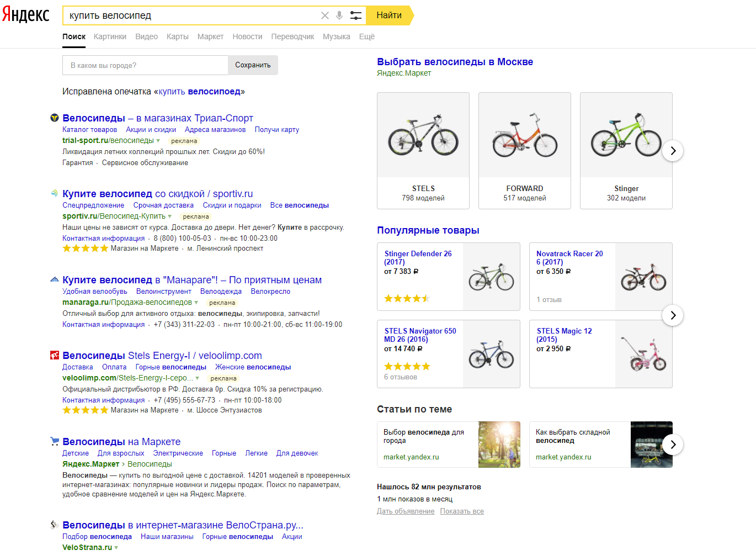Click the ВелоСтрана cyclist favicon

pyautogui.click(x=55, y=525)
